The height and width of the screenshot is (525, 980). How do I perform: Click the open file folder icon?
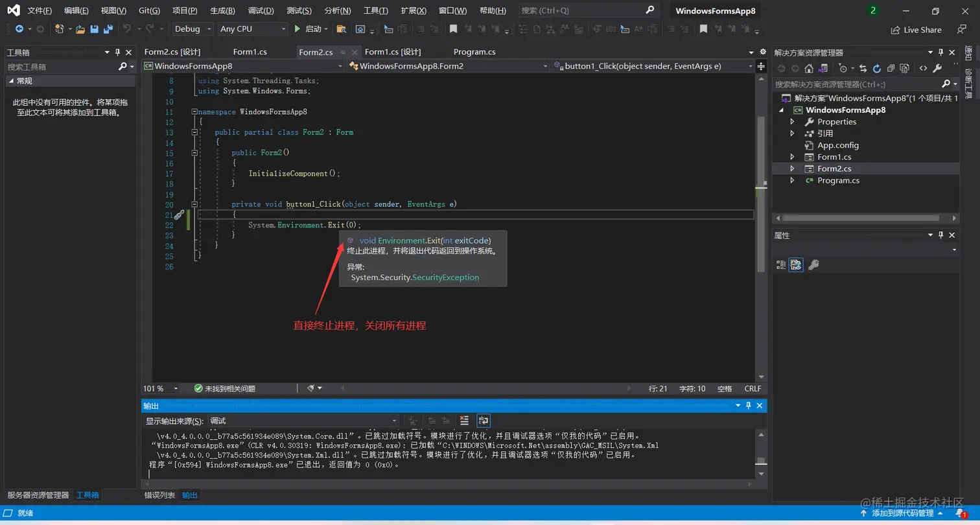(x=80, y=29)
